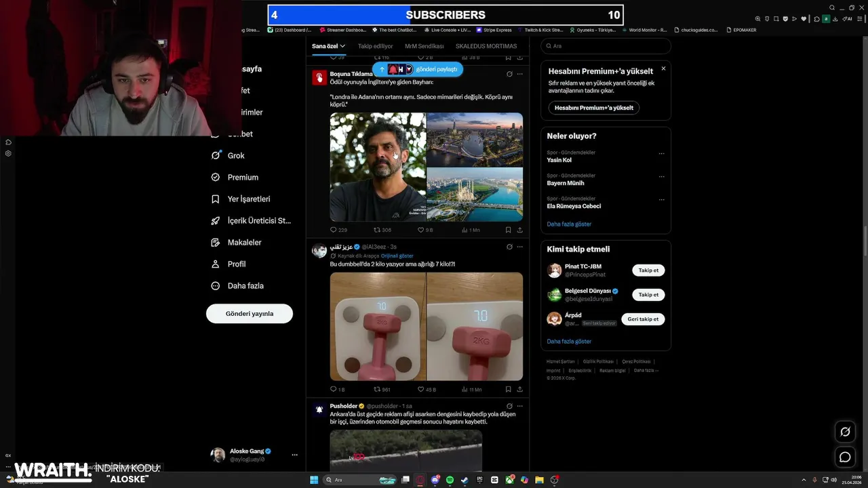The height and width of the screenshot is (488, 868).
Task: Open Yasin Kol trending topic
Action: tap(559, 160)
